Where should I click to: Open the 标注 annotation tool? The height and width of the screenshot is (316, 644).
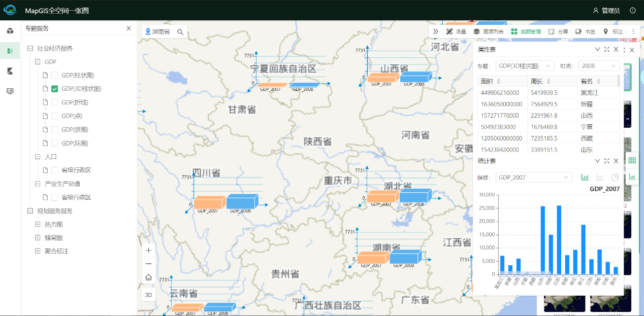click(613, 31)
